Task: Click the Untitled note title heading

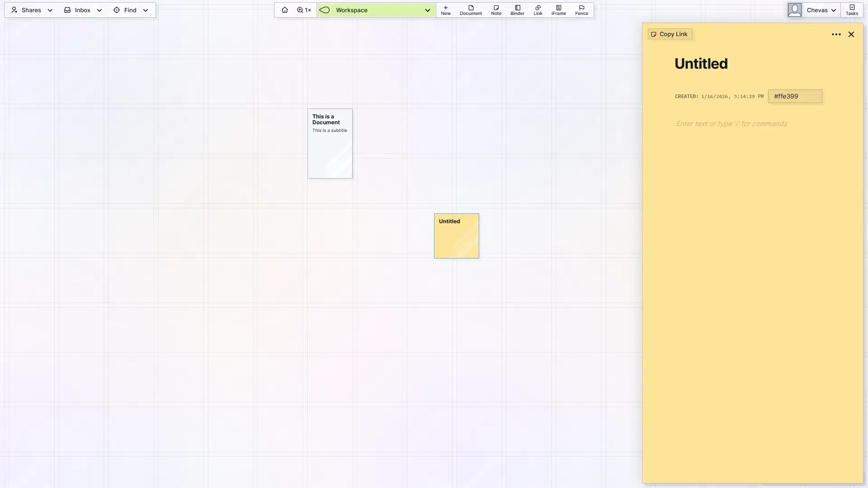Action: pos(701,63)
